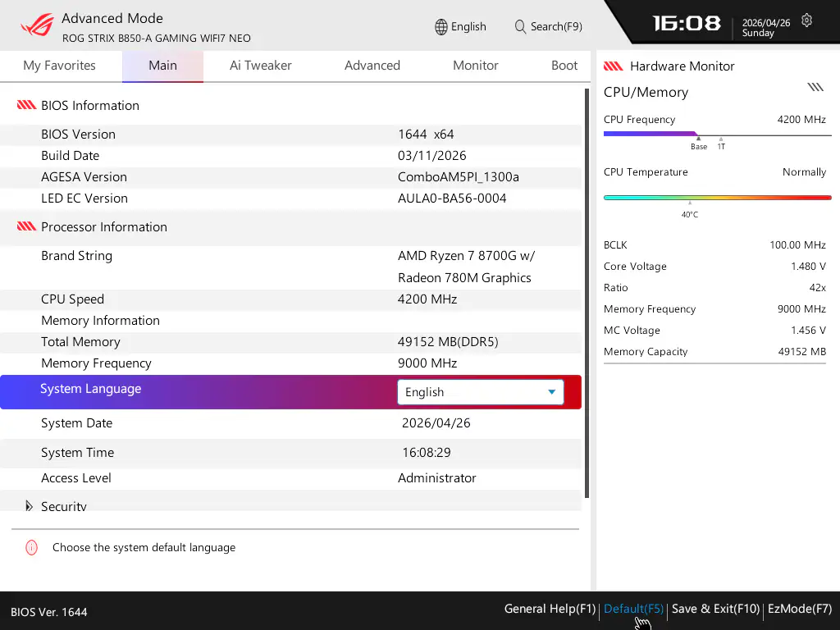
Task: Click AGESA Version ComboAM5PI_1300a
Action: coord(458,177)
